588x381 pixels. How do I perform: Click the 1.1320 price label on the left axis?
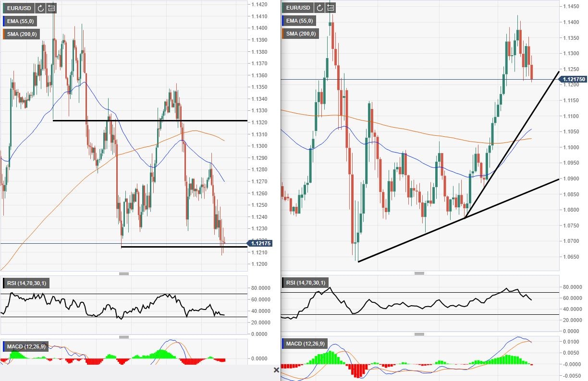[259, 122]
